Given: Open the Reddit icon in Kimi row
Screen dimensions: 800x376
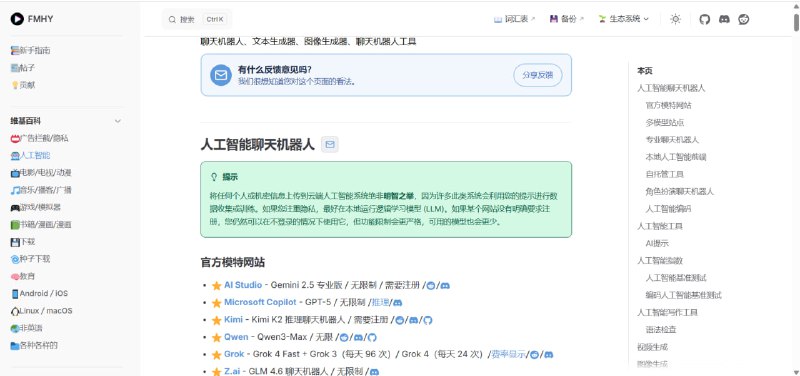Looking at the screenshot, I should (400, 320).
